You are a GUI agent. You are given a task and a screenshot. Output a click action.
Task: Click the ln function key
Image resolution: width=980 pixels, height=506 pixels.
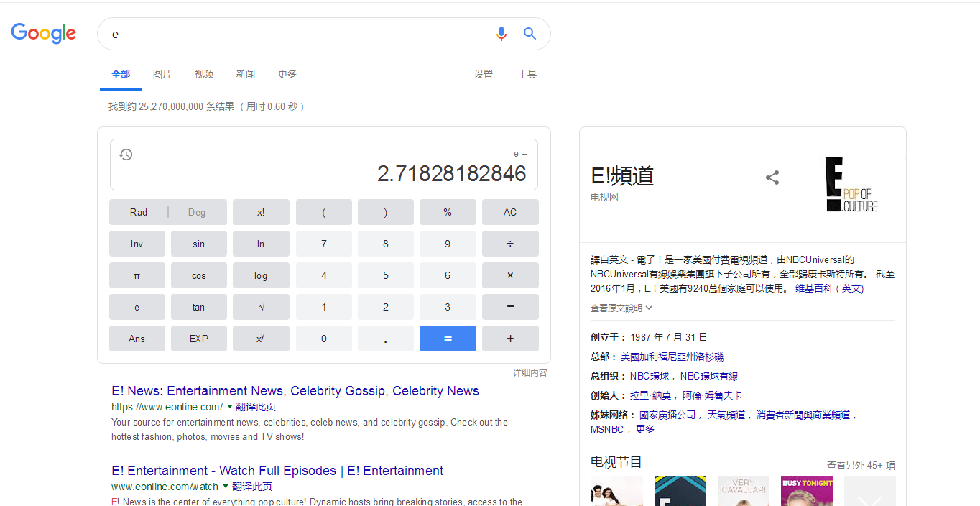[261, 244]
